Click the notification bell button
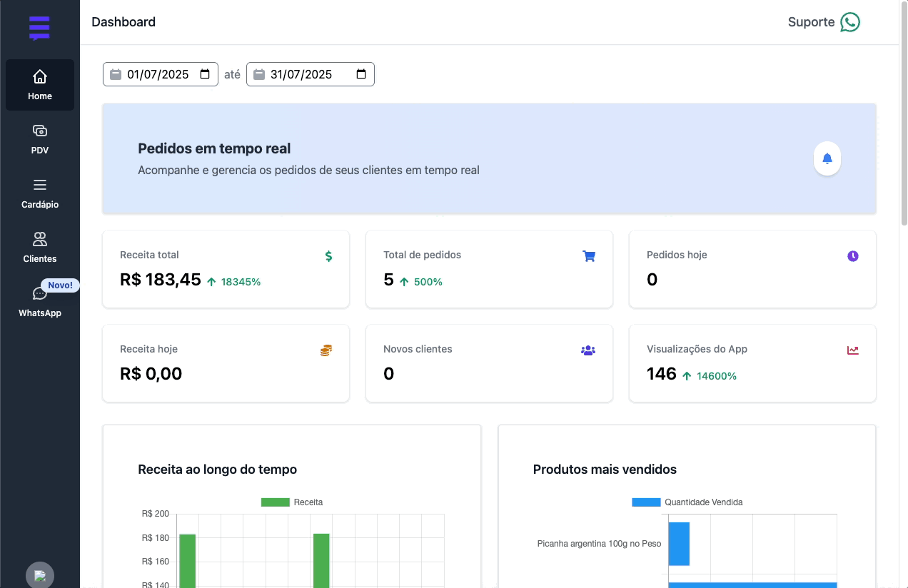The image size is (908, 588). (x=827, y=158)
